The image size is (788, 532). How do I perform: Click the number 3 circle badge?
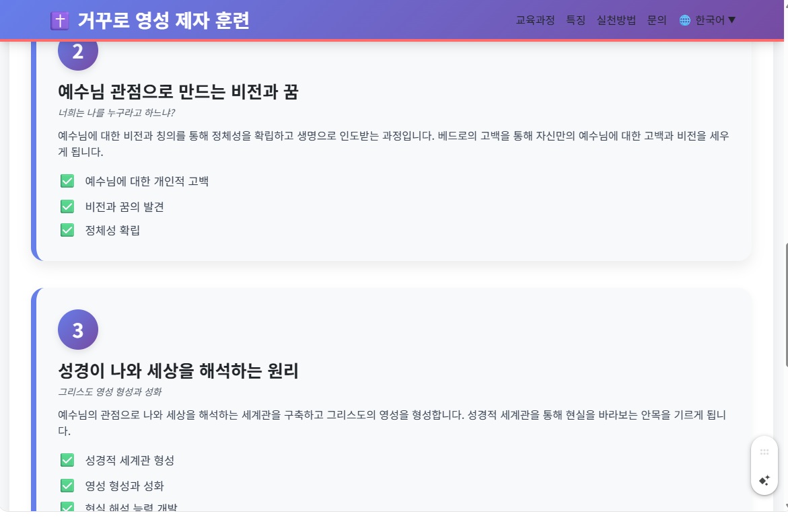point(78,330)
